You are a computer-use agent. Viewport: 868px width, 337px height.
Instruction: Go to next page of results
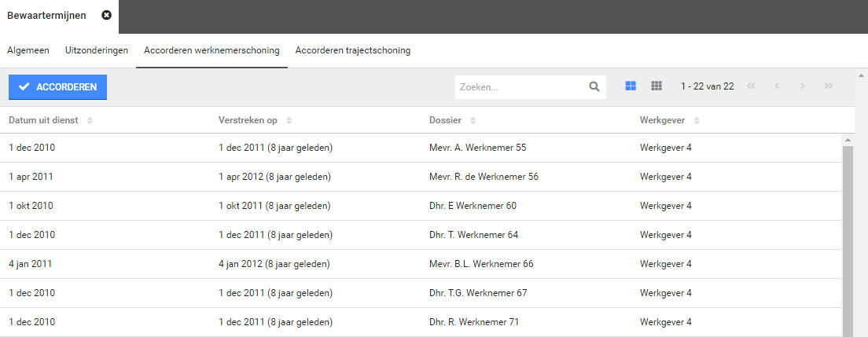[x=803, y=86]
